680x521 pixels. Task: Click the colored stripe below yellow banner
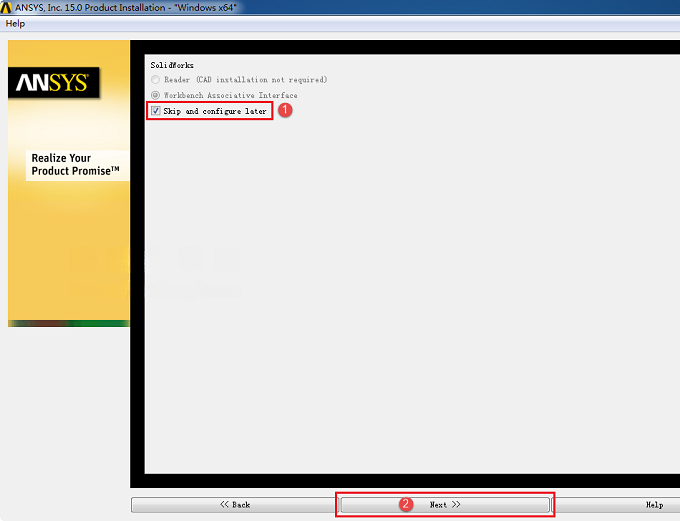tap(69, 324)
